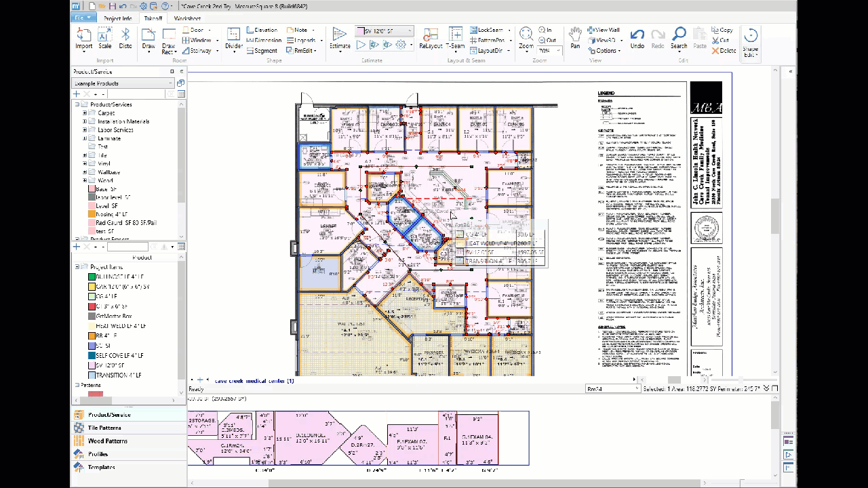Switch to the Project Info tab

click(118, 18)
